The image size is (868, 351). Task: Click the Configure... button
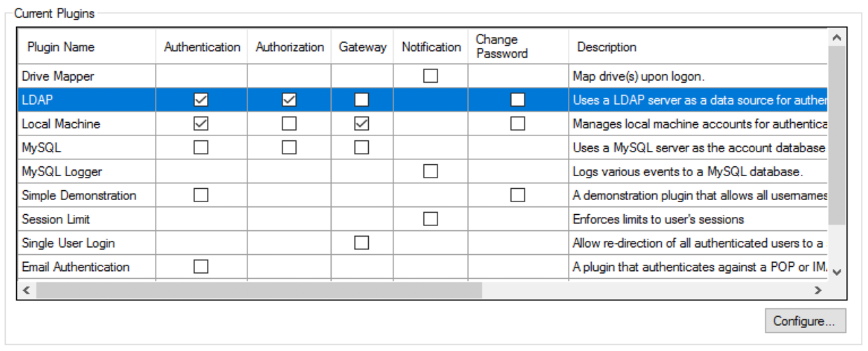pyautogui.click(x=805, y=322)
